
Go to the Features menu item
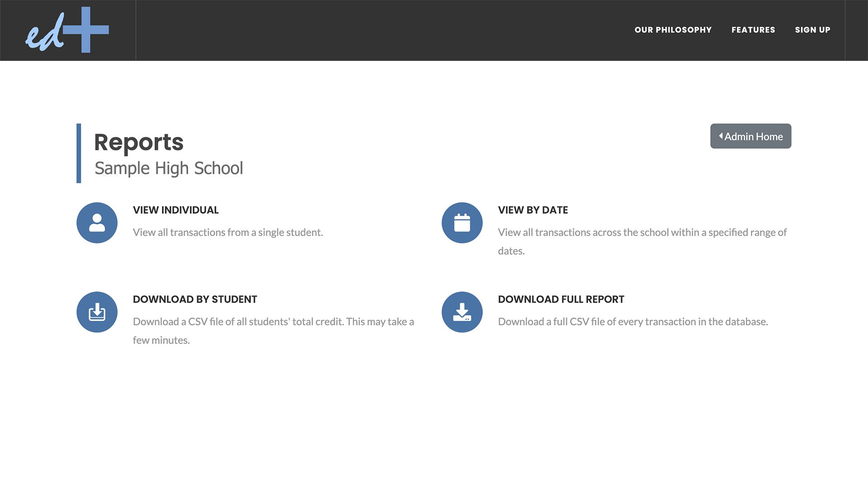point(753,30)
